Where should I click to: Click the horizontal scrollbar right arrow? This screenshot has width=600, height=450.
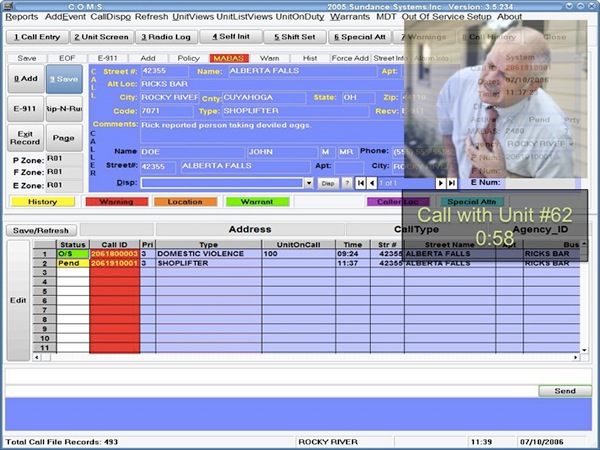coord(576,357)
